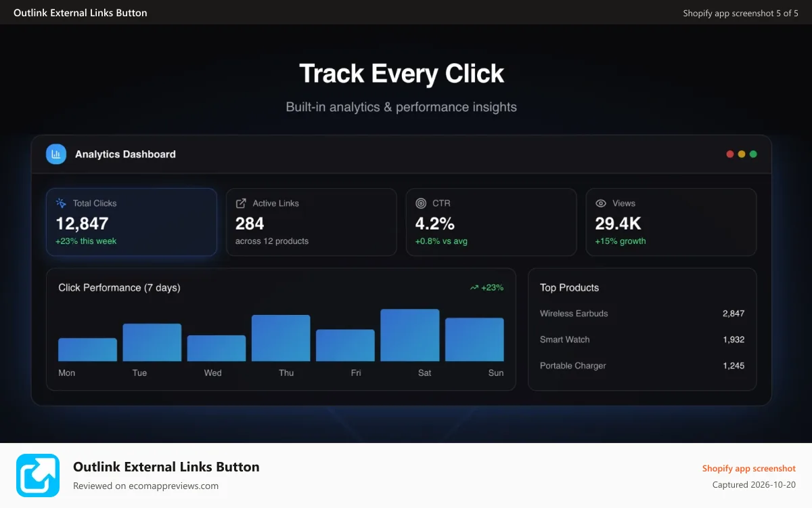Open the Smart Watch product row
Image resolution: width=812 pixels, height=508 pixels.
[x=642, y=339]
